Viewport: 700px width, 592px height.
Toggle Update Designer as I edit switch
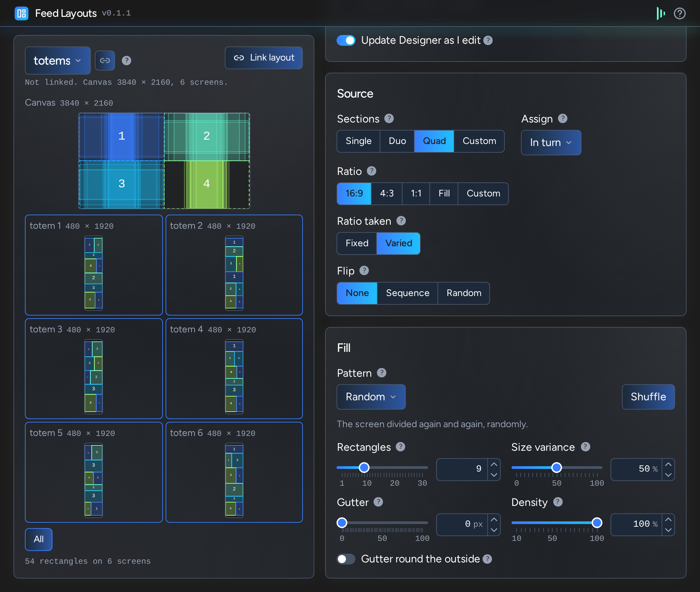point(346,40)
